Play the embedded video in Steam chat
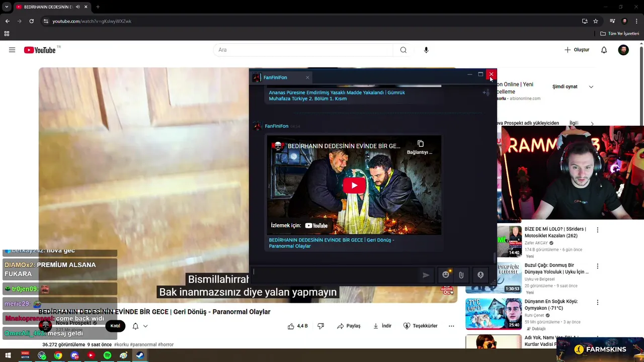Screen dimensions: 644x362 [x=354, y=185]
